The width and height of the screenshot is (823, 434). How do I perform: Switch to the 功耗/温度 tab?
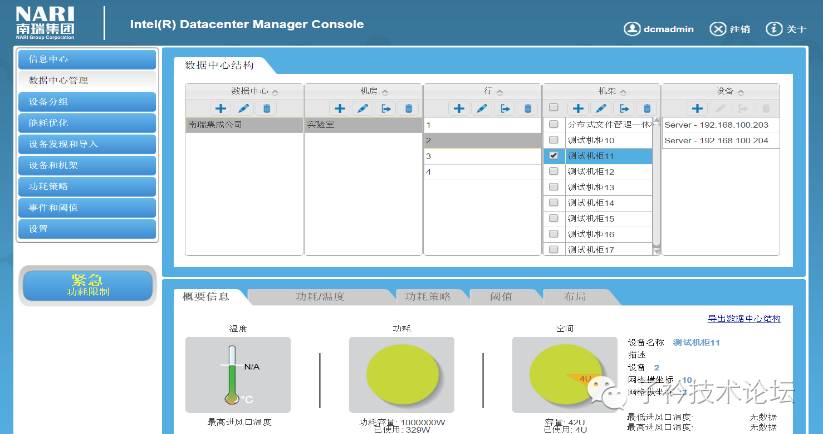[320, 297]
